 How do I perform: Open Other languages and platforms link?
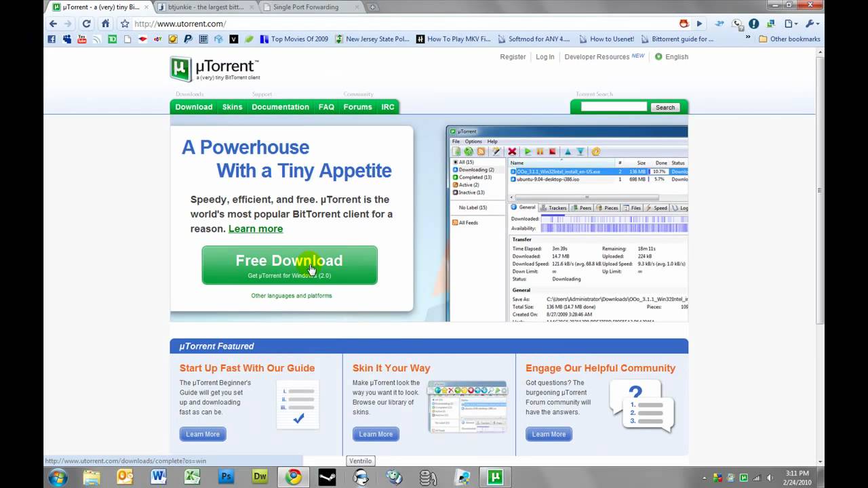[x=292, y=296]
